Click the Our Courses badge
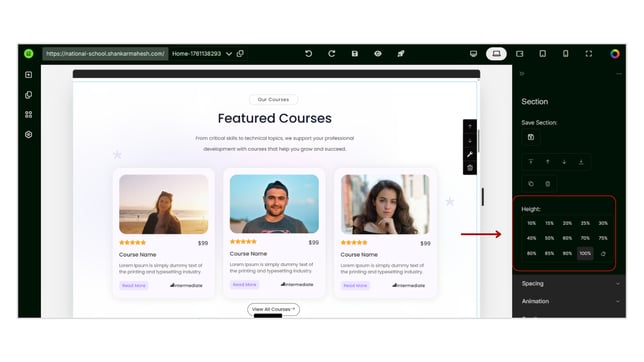The image size is (644, 362). coord(274,99)
